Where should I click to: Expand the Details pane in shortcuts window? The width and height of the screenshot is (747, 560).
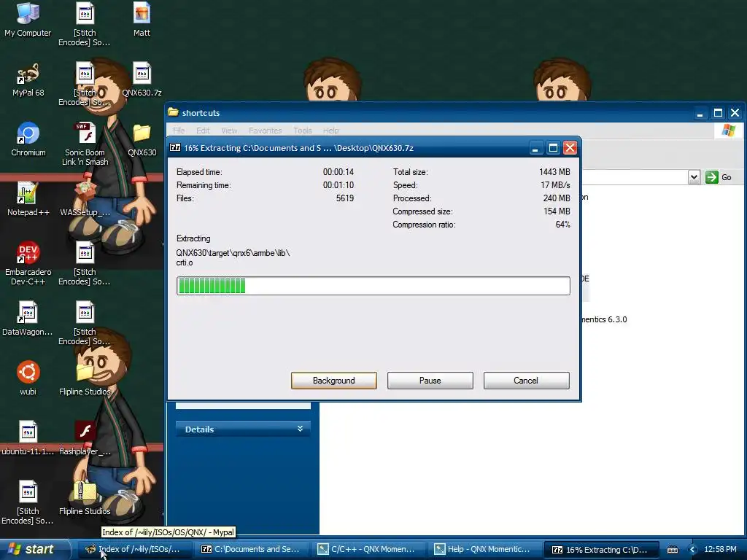click(300, 429)
